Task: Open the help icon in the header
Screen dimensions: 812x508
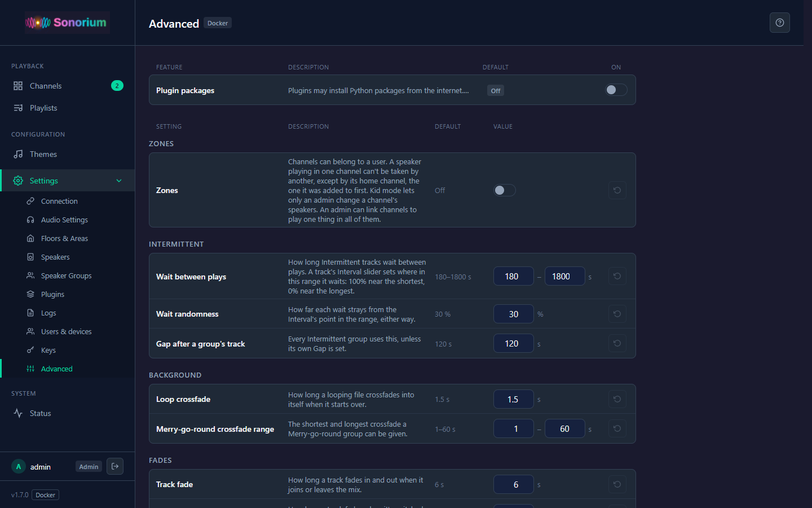Action: point(779,23)
